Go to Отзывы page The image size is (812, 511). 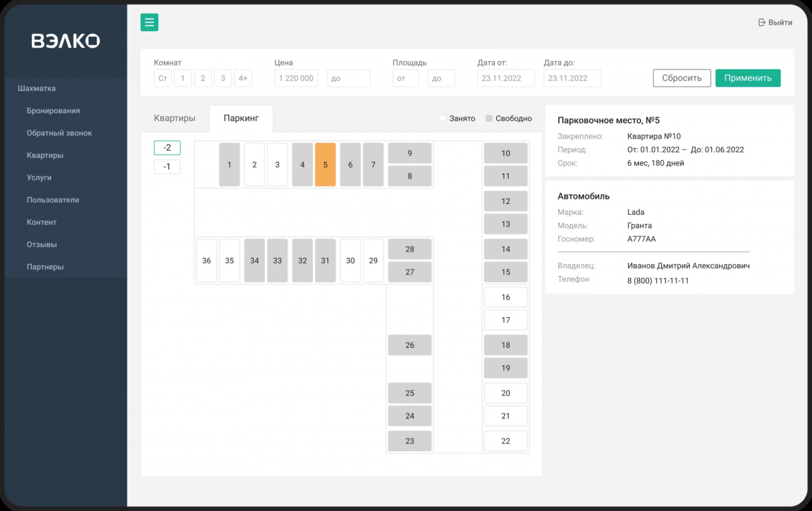click(x=42, y=245)
